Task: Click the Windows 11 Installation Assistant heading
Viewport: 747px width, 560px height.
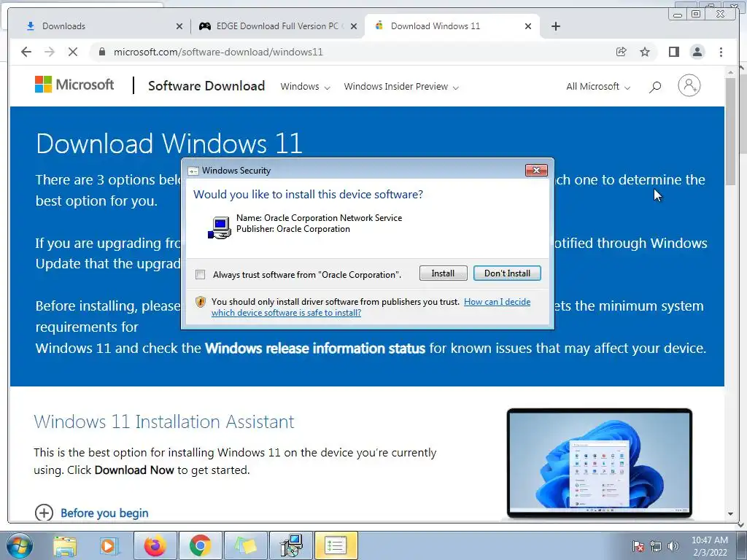Action: coord(164,422)
